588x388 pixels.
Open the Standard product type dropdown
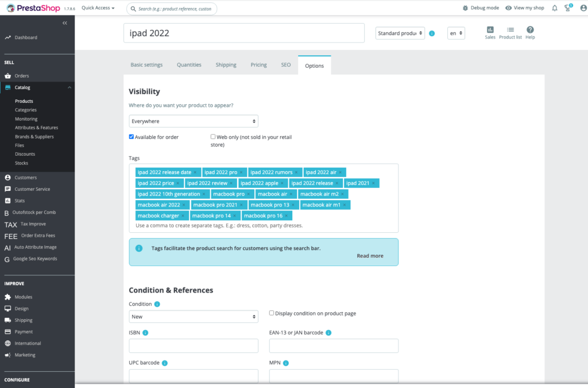[x=400, y=33]
